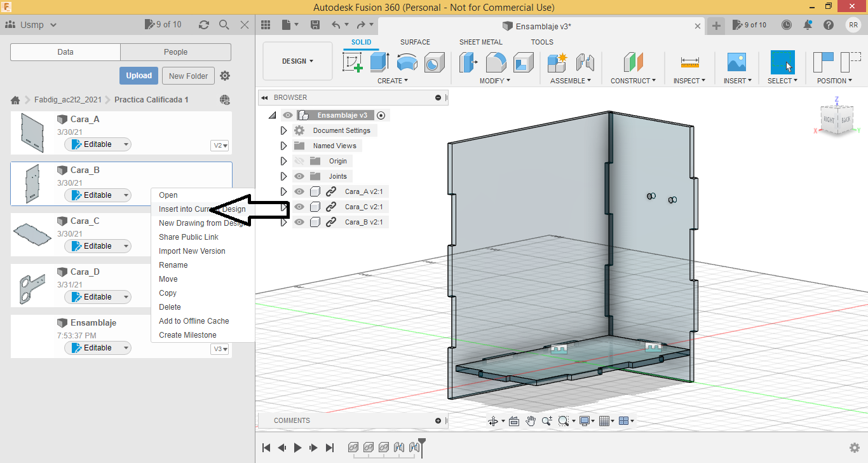Viewport: 868px width, 463px height.
Task: Click the blue Select tool icon
Action: point(783,63)
